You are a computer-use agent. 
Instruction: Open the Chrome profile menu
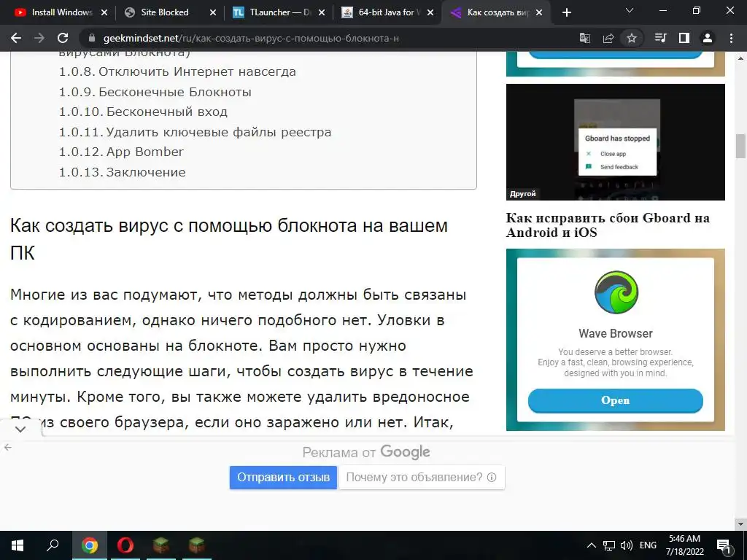point(708,38)
